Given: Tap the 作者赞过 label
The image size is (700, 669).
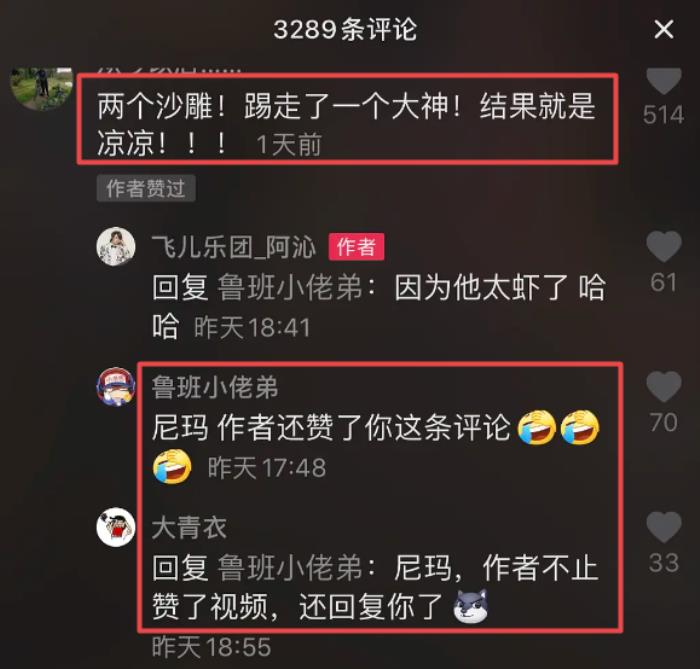Looking at the screenshot, I should 146,188.
